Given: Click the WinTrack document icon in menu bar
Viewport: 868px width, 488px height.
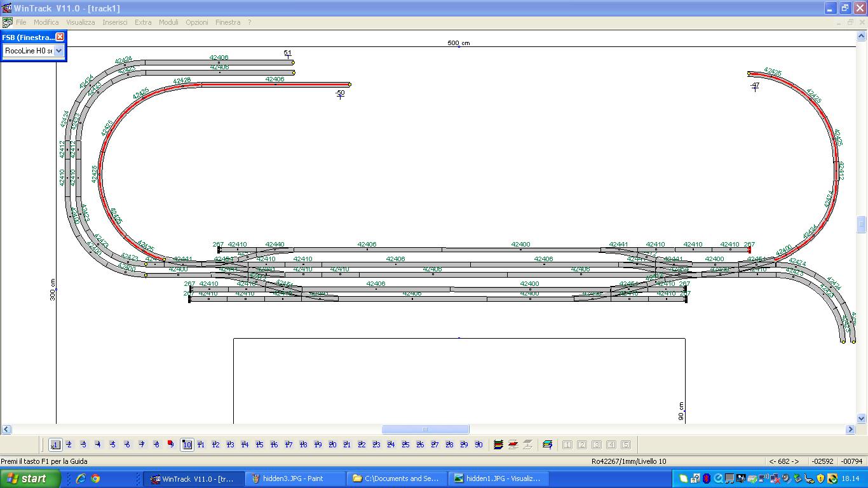Looking at the screenshot, I should (7, 22).
